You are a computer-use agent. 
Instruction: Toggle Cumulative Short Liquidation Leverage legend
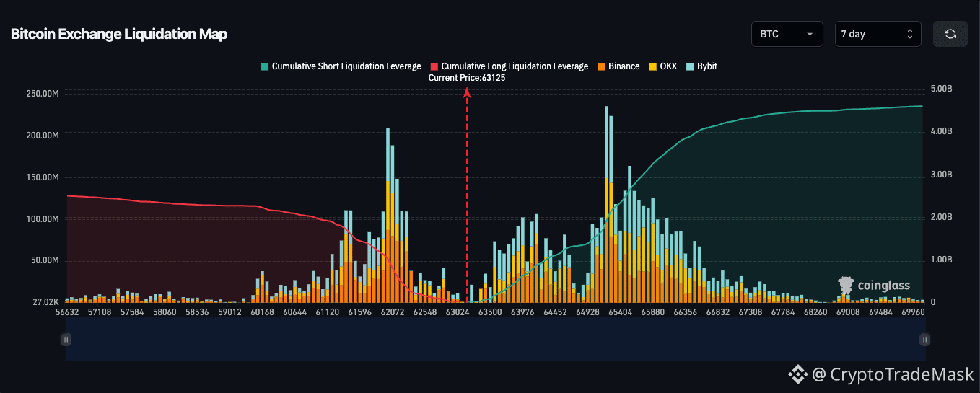(x=341, y=66)
